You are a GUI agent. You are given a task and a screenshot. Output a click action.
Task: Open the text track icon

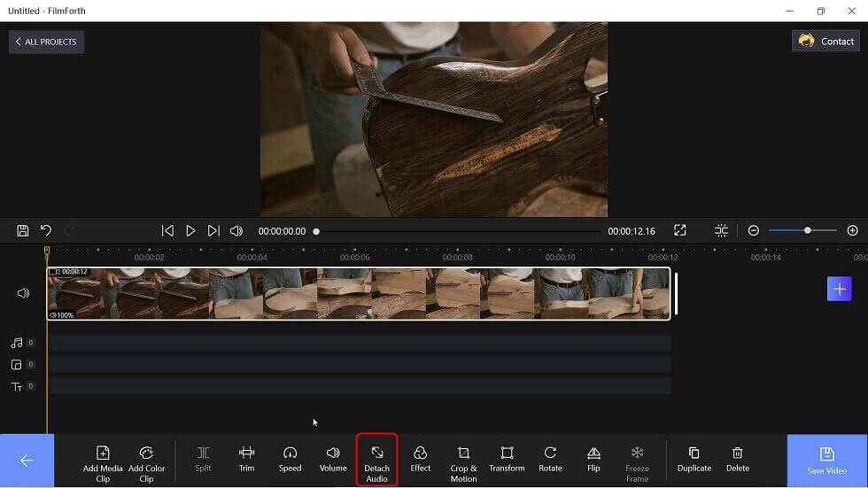(x=17, y=387)
